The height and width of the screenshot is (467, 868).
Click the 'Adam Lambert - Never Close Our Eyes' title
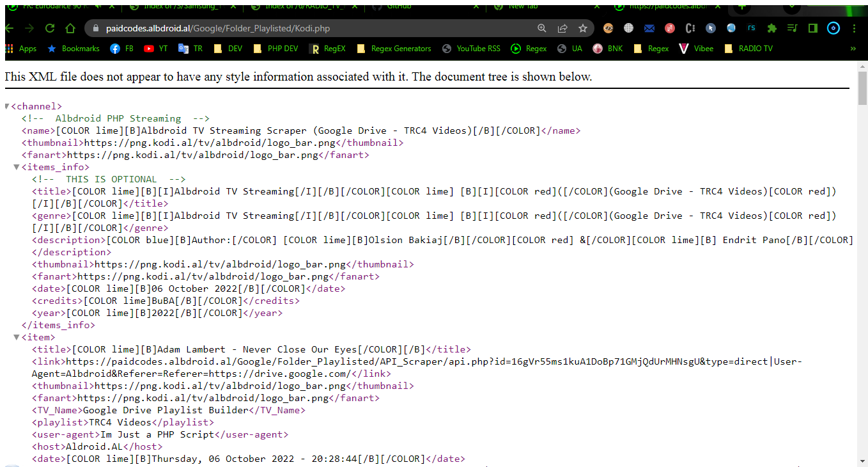[x=258, y=349]
